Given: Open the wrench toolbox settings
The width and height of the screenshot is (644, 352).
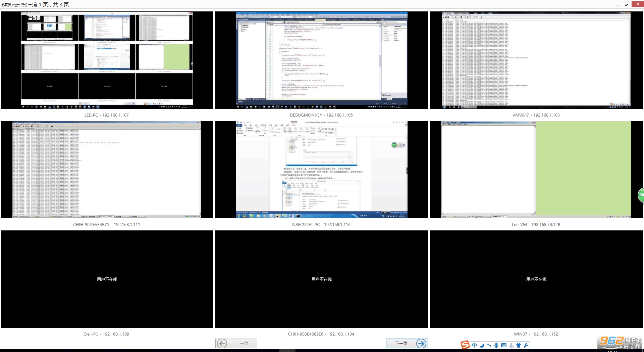Looking at the screenshot, I should [x=526, y=345].
